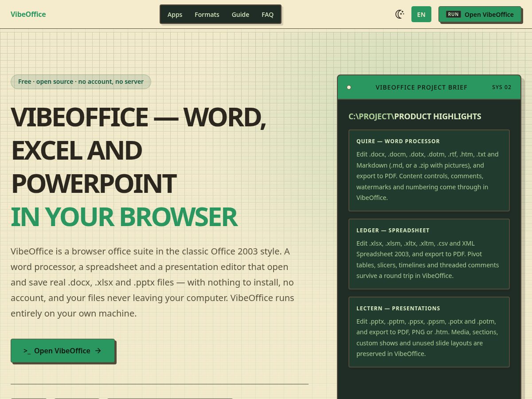
Task: Click the header RUN Open VibeOffice button
Action: click(x=480, y=14)
